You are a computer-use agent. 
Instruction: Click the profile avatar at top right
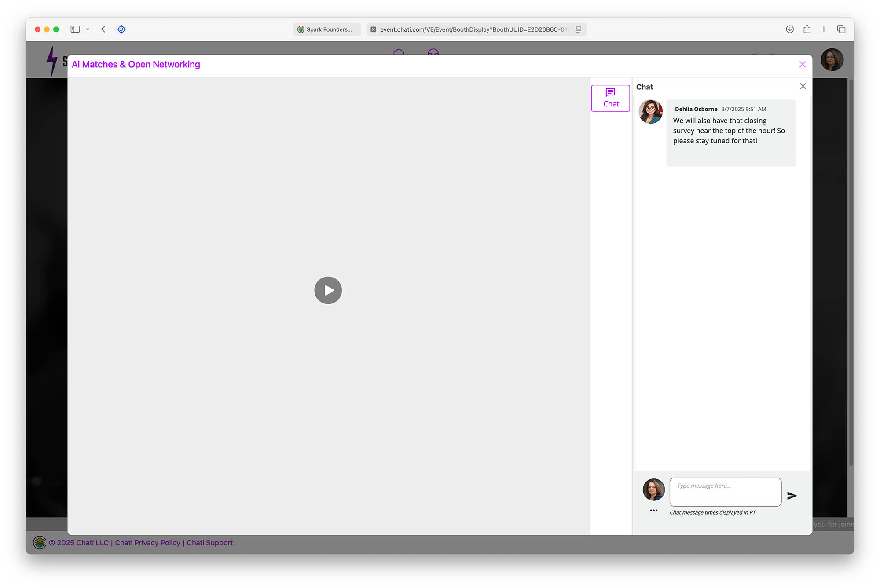coord(832,60)
